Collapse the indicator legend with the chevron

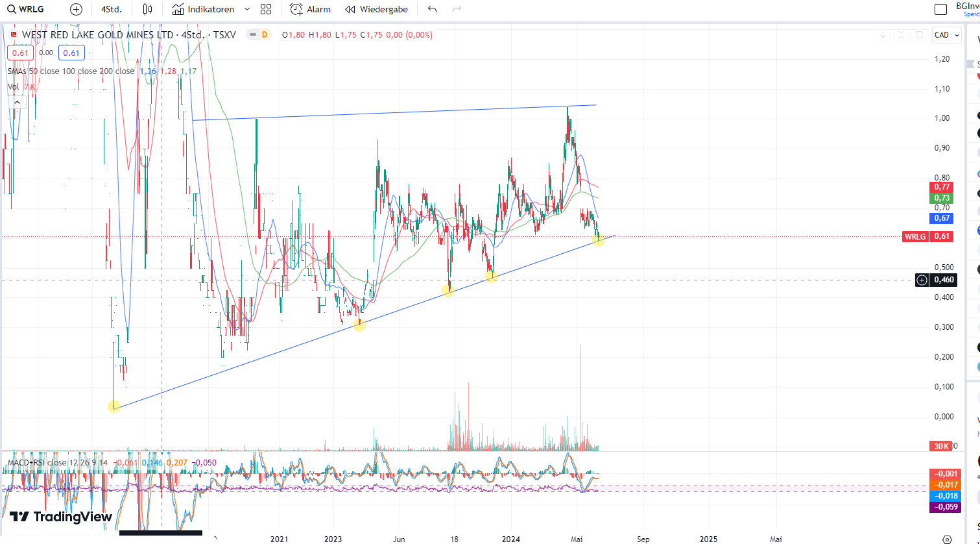tap(17, 102)
